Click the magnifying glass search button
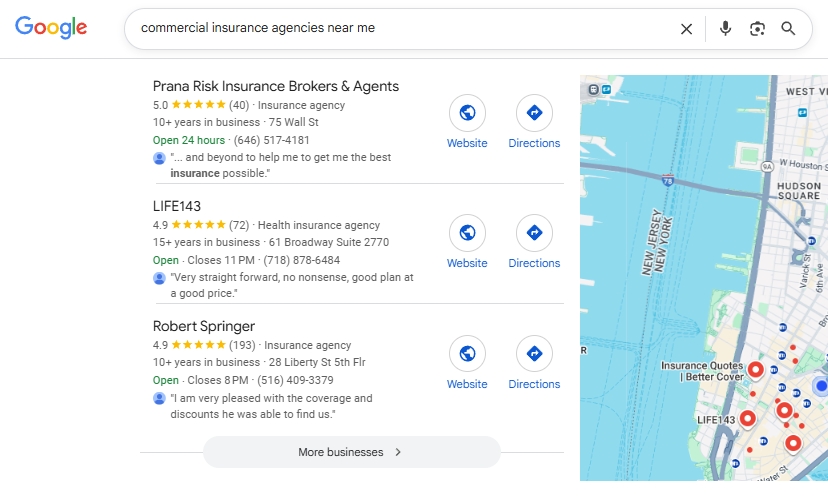This screenshot has width=828, height=497. [789, 29]
